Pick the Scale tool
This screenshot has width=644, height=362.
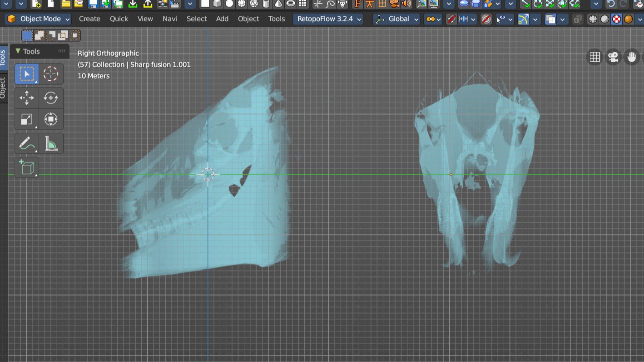click(27, 120)
